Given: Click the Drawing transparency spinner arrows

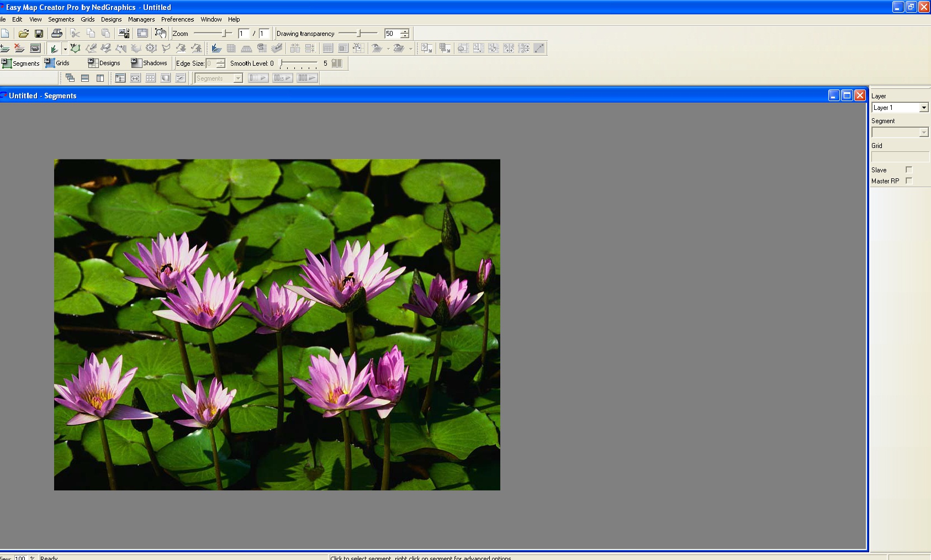Looking at the screenshot, I should [405, 33].
